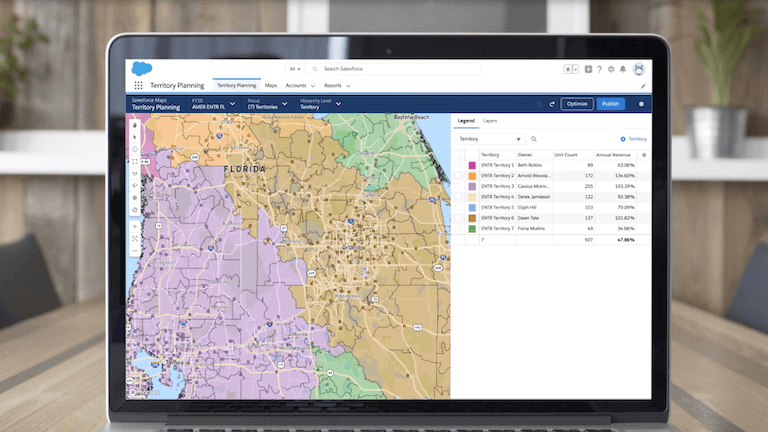
Task: Check the box for ENTR Territory 1
Action: (x=459, y=165)
